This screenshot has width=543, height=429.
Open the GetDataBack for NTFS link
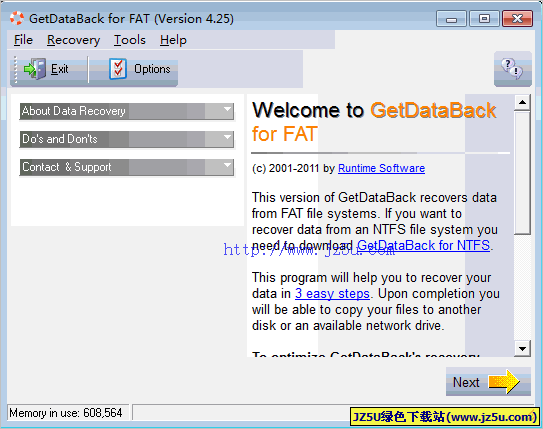coord(423,245)
